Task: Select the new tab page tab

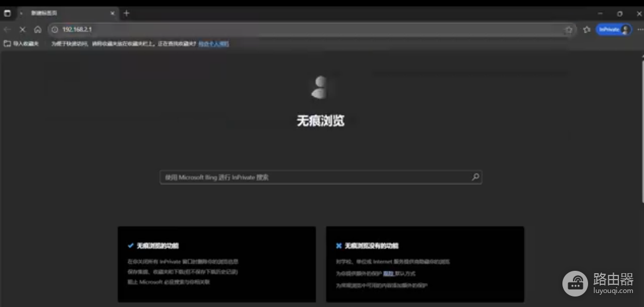Action: point(68,13)
